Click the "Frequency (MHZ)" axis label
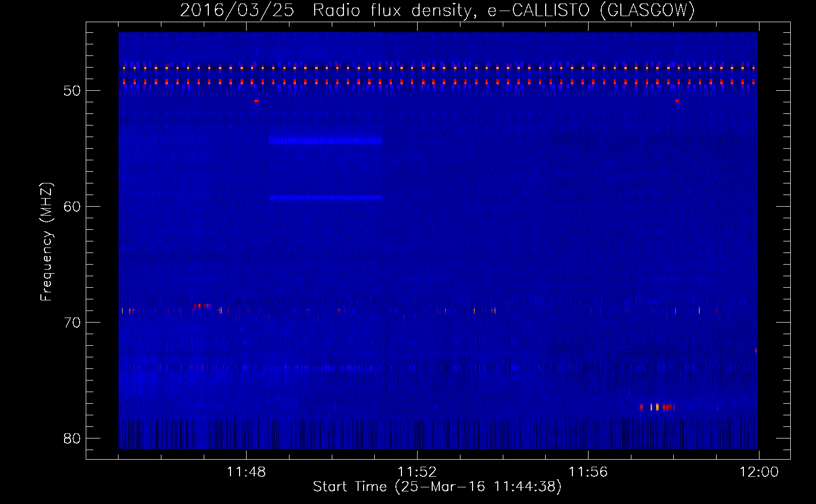The height and width of the screenshot is (504, 816). tap(46, 242)
